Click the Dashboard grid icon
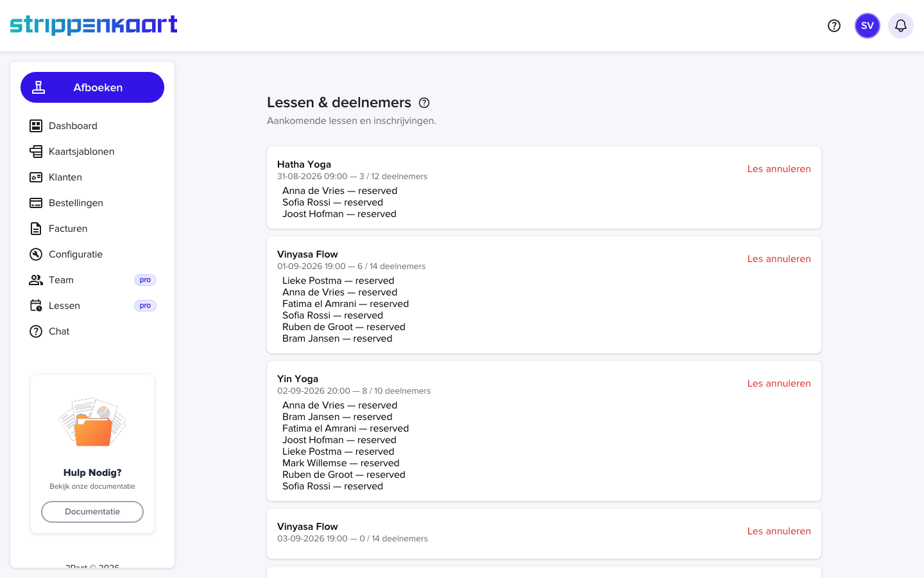 coord(36,126)
